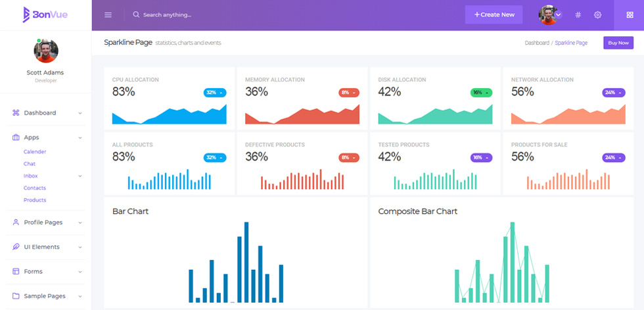This screenshot has width=644, height=310.
Task: Click the BonVue logo
Action: point(45,14)
